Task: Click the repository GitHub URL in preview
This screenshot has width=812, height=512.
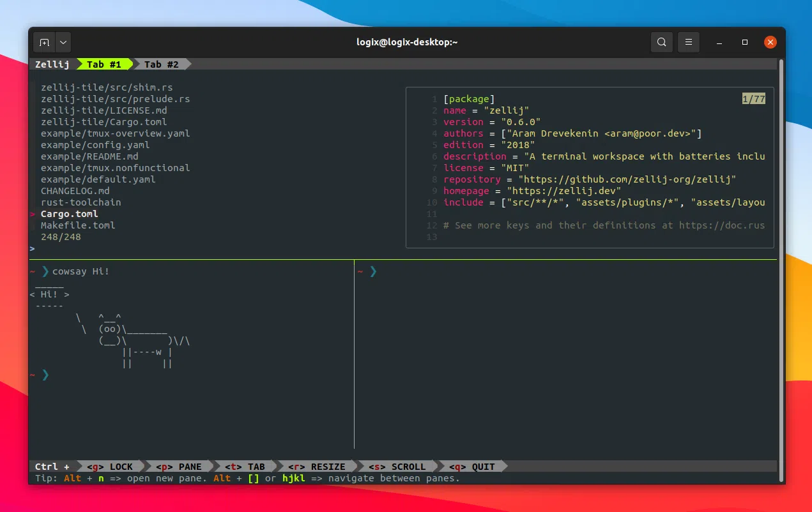Action: coord(627,179)
